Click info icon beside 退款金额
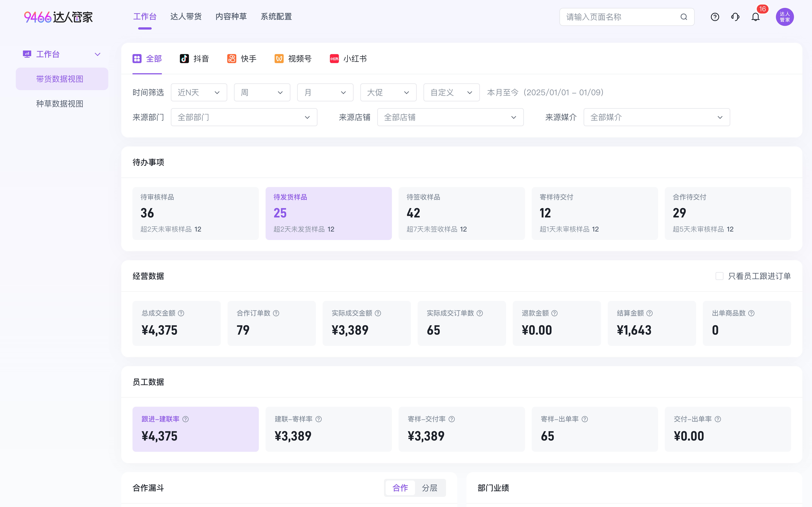 point(554,313)
